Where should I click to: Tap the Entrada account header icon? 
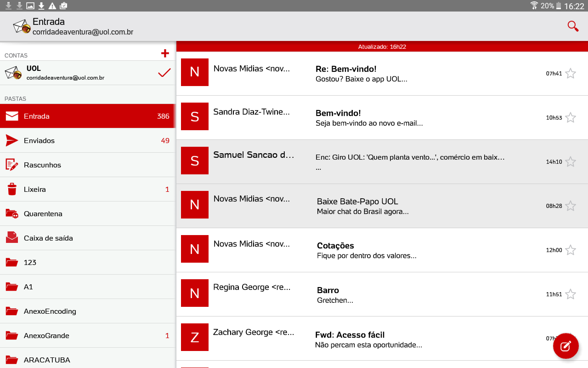click(x=22, y=27)
